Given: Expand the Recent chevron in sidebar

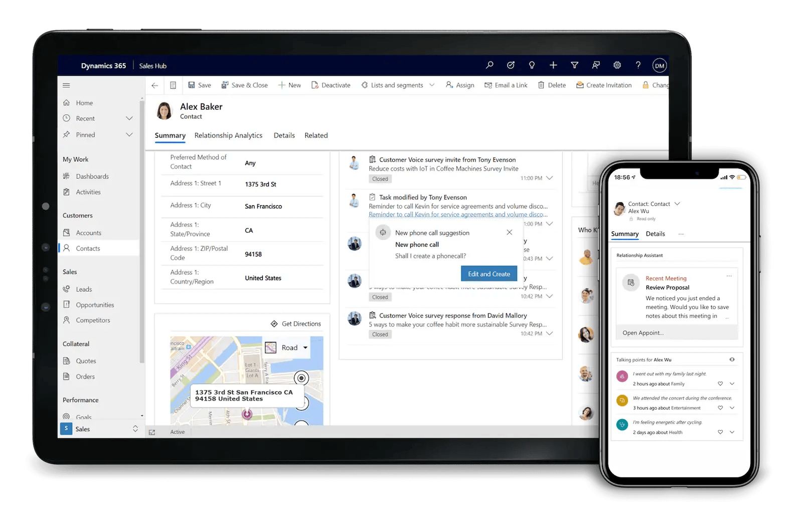Looking at the screenshot, I should [x=129, y=118].
